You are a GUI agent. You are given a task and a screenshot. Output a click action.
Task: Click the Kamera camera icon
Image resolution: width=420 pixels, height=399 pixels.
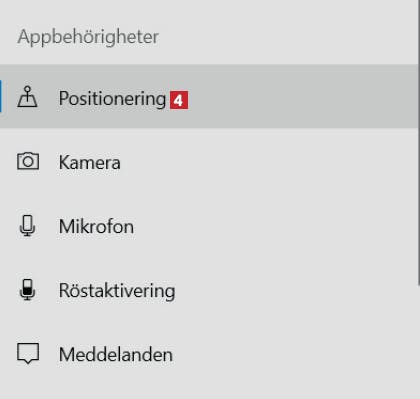[x=28, y=161]
